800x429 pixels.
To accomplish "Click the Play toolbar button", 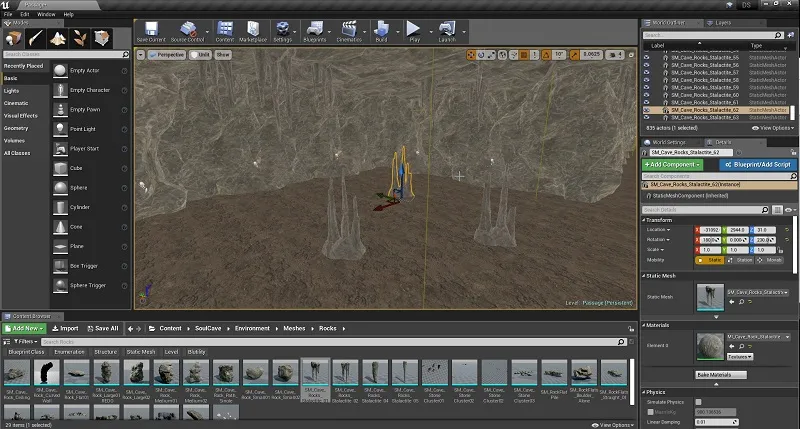I will tap(414, 32).
